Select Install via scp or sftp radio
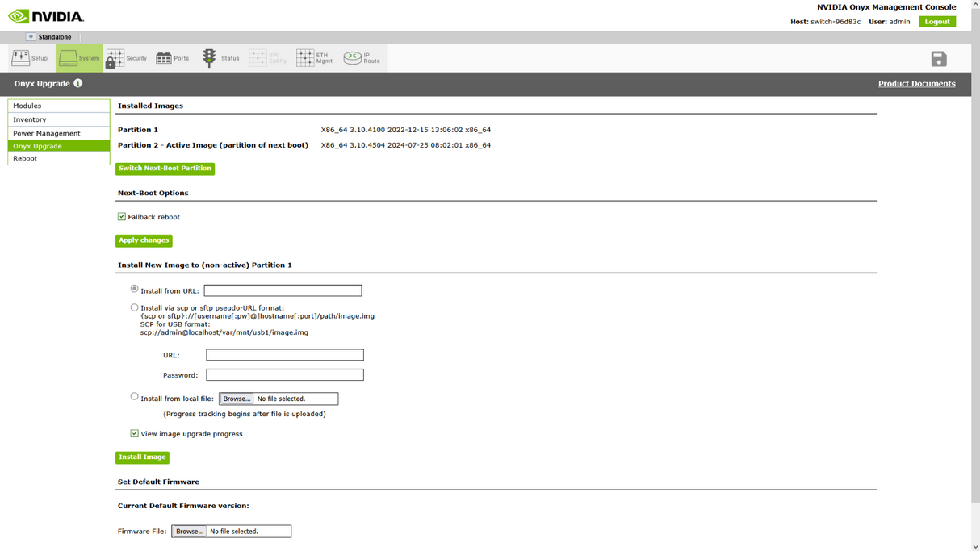980x551 pixels. pos(135,307)
